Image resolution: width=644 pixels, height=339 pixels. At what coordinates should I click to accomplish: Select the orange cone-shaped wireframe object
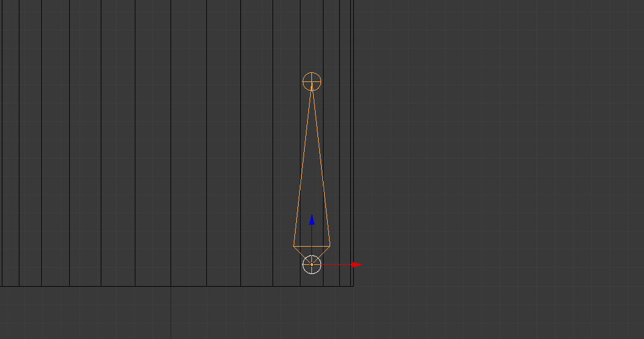[x=312, y=173]
